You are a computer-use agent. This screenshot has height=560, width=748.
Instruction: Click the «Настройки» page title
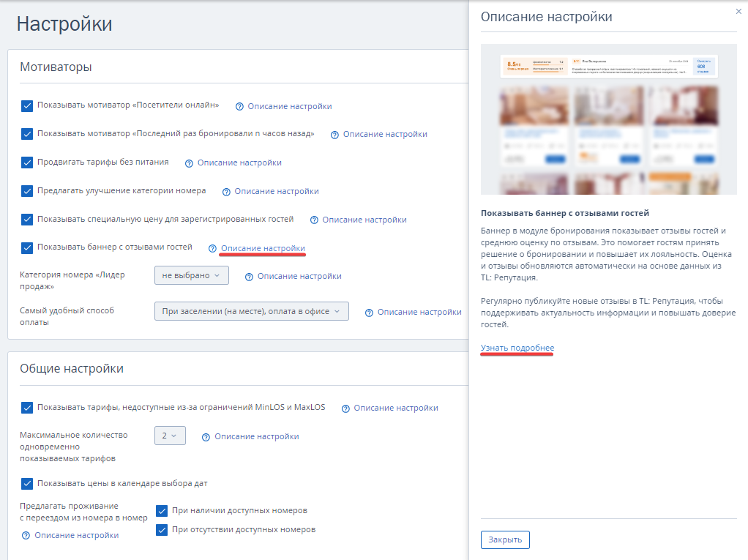64,24
